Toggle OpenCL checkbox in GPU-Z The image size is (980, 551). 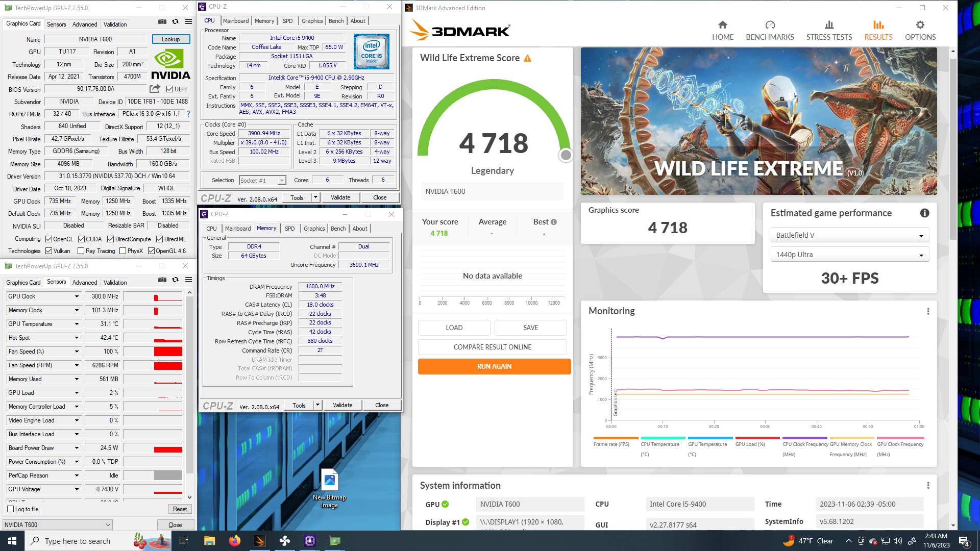pyautogui.click(x=48, y=239)
